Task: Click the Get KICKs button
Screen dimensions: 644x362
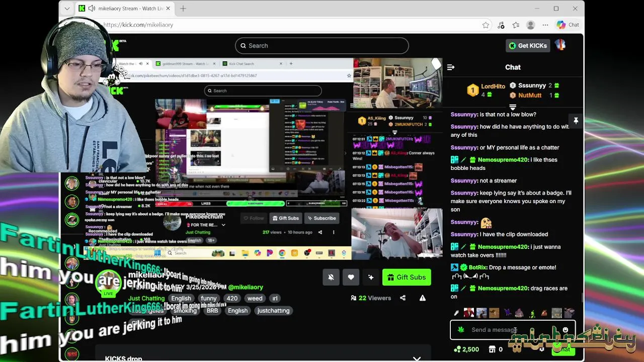Action: [527, 46]
